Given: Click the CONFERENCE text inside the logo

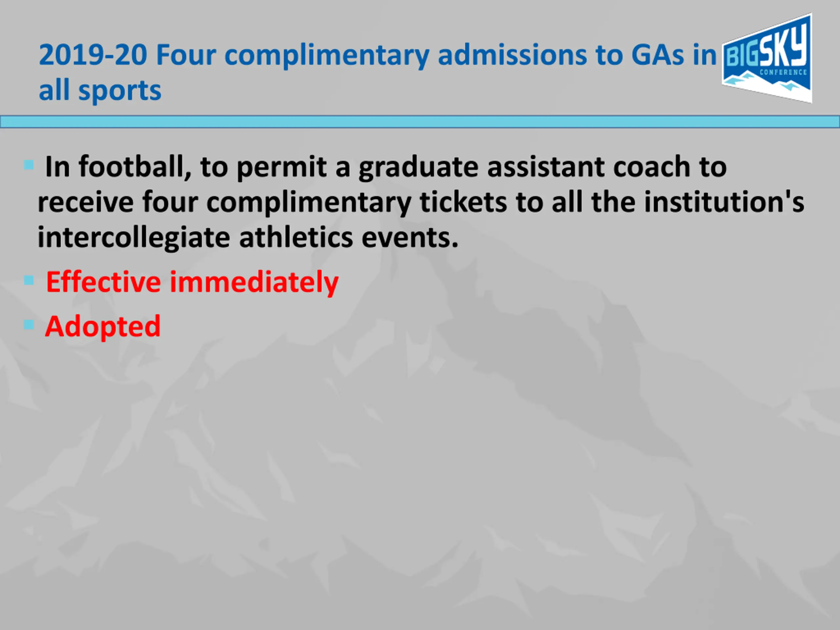Looking at the screenshot, I should (x=783, y=72).
